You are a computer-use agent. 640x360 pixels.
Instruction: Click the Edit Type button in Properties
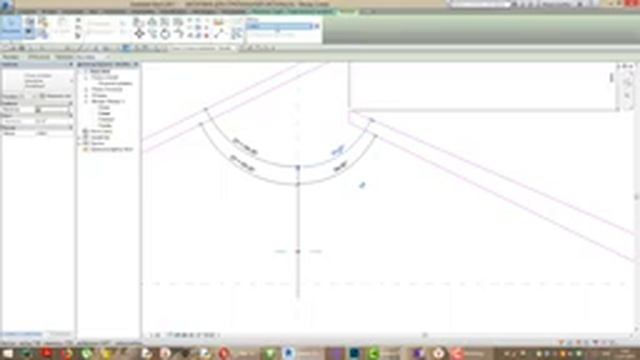point(56,96)
